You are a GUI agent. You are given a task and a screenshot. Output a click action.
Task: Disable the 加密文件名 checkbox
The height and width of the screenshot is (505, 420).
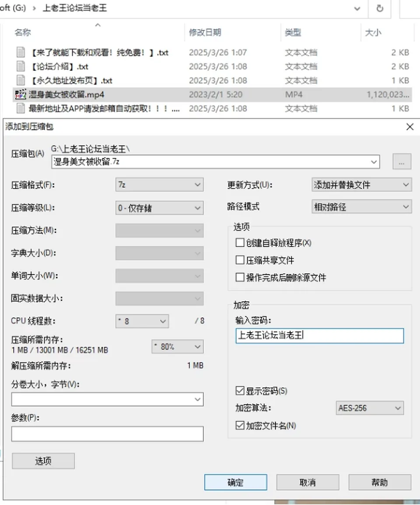coord(240,425)
